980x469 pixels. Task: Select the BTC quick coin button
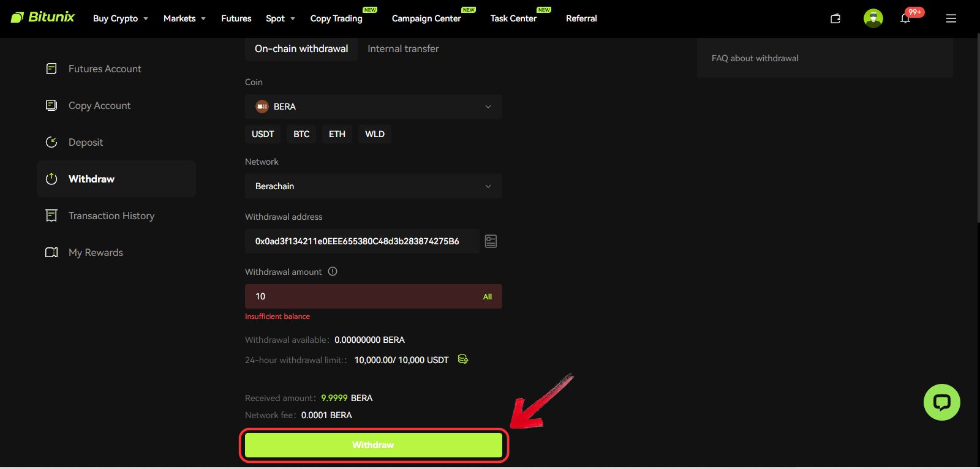point(301,134)
